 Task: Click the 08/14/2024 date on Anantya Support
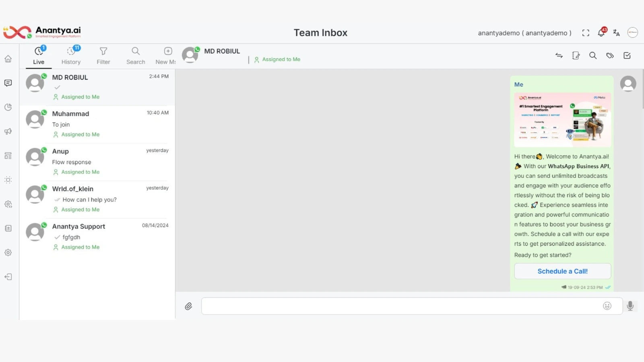(155, 226)
